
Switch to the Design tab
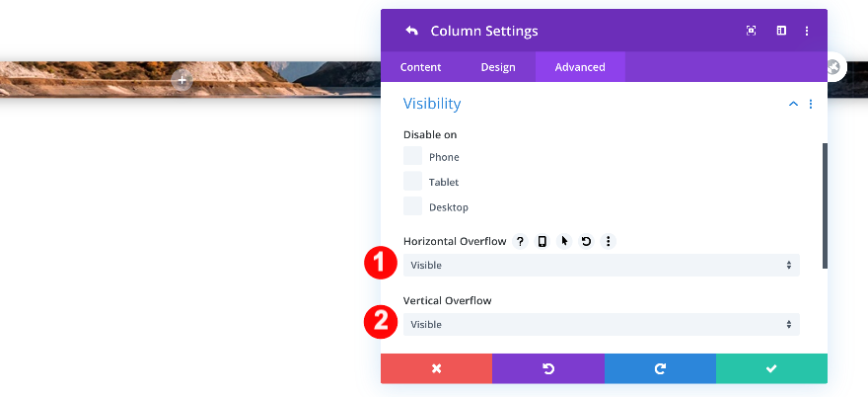click(498, 67)
